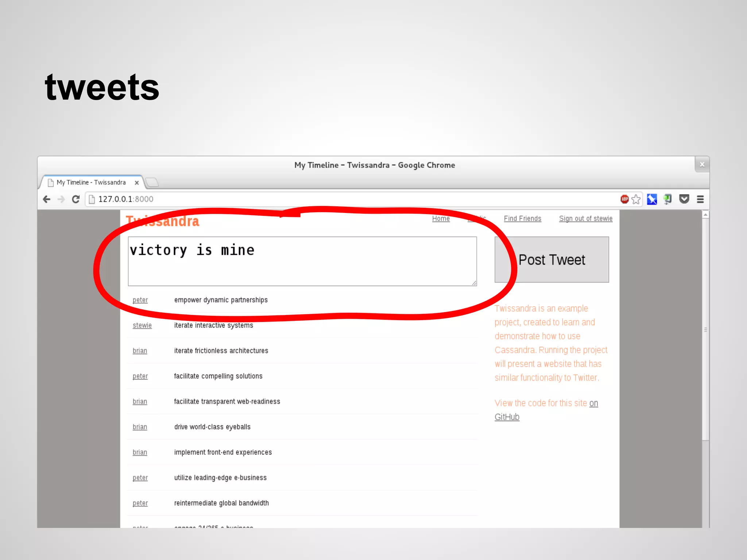The width and height of the screenshot is (747, 560).
Task: Go to the Home link
Action: click(x=441, y=218)
